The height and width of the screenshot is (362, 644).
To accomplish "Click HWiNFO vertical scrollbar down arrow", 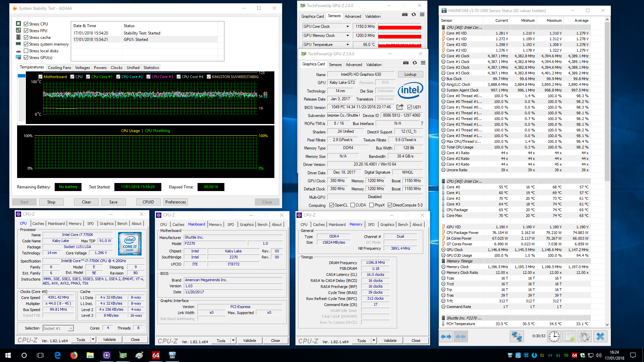I will click(607, 324).
